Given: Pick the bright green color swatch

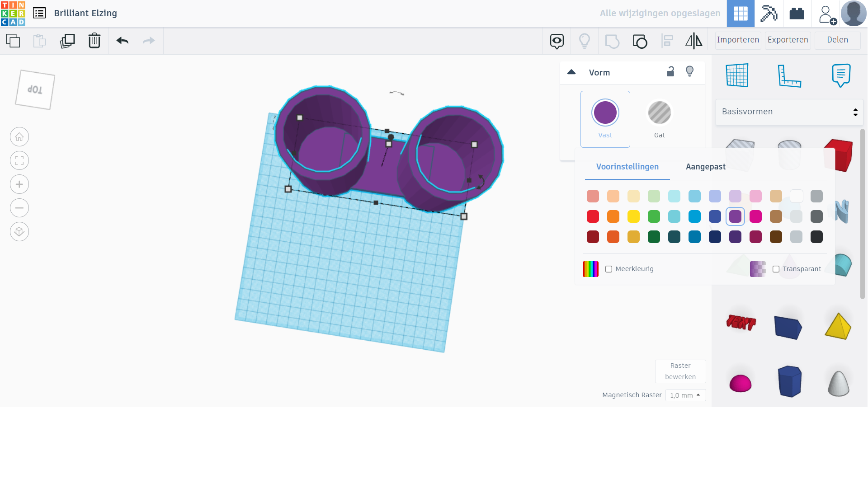Looking at the screenshot, I should pos(654,217).
